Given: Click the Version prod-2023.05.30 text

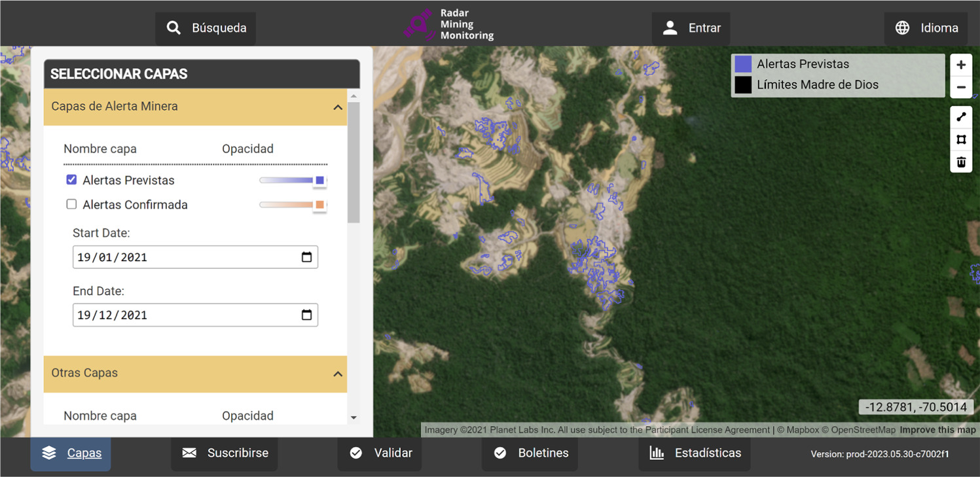Looking at the screenshot, I should (x=880, y=453).
